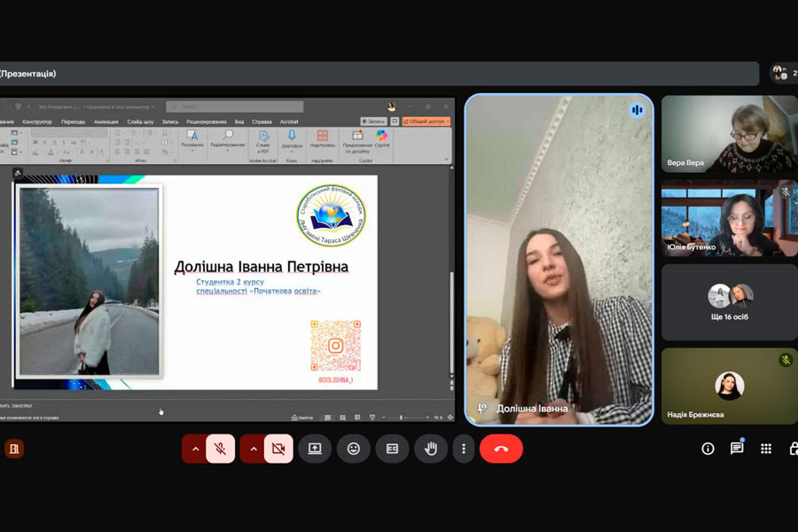Click muted mic icon on Надія Брежнєва tile
Image resolution: width=798 pixels, height=532 pixels.
786,360
